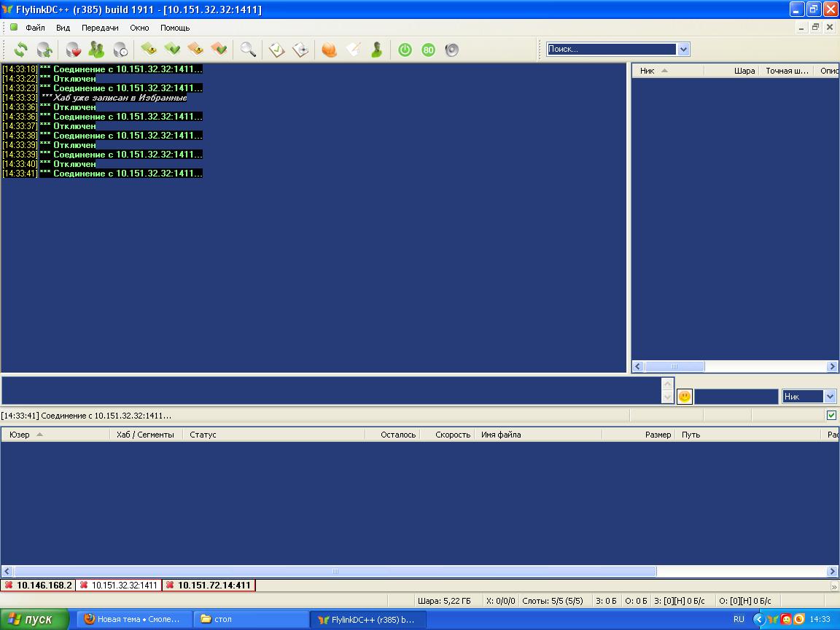The height and width of the screenshot is (630, 840).
Task: Click the green Reconnect arrows icon
Action: click(x=21, y=50)
